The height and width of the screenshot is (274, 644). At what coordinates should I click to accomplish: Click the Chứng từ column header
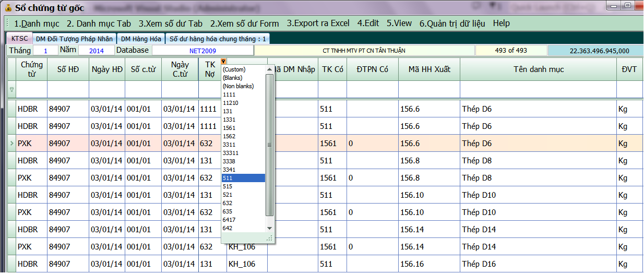[x=31, y=69]
